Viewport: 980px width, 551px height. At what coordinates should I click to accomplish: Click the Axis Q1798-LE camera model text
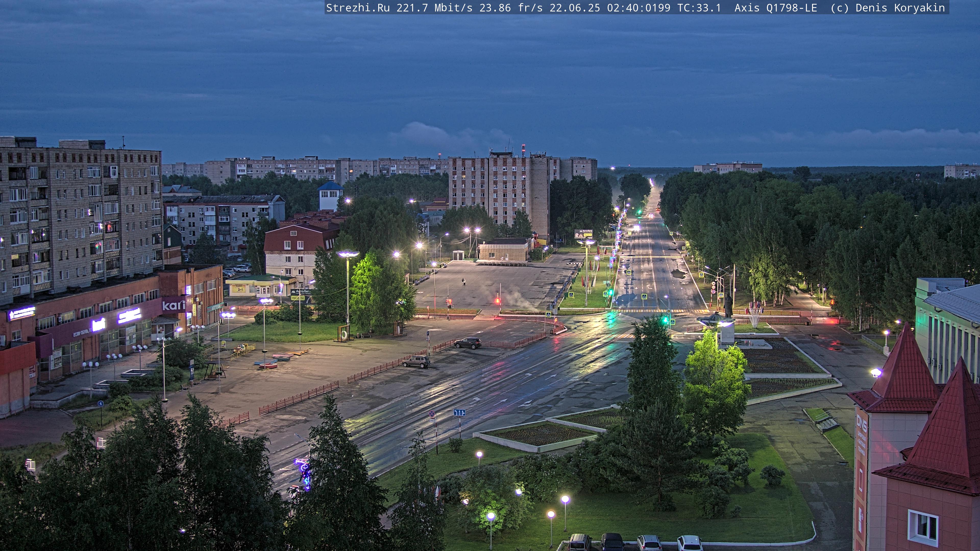pyautogui.click(x=776, y=8)
